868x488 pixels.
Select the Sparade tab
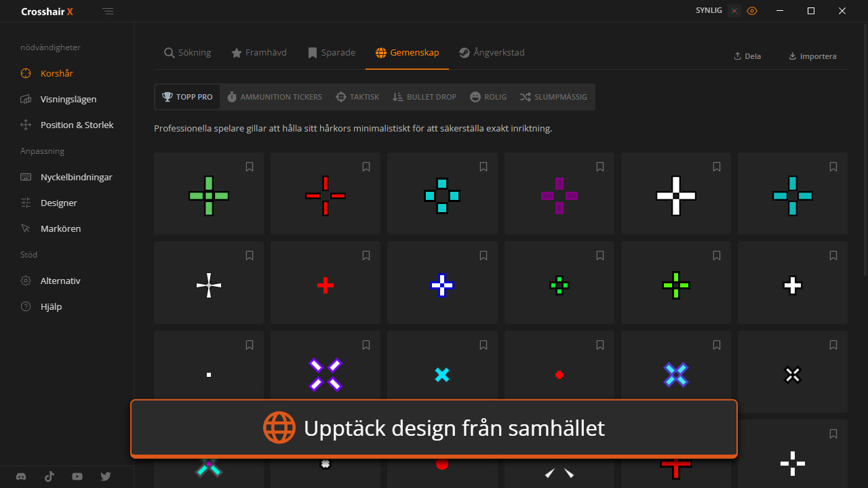(331, 53)
